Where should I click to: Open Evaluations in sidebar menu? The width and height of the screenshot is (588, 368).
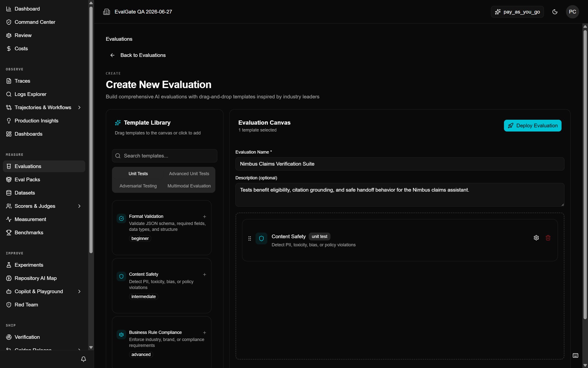click(44, 166)
